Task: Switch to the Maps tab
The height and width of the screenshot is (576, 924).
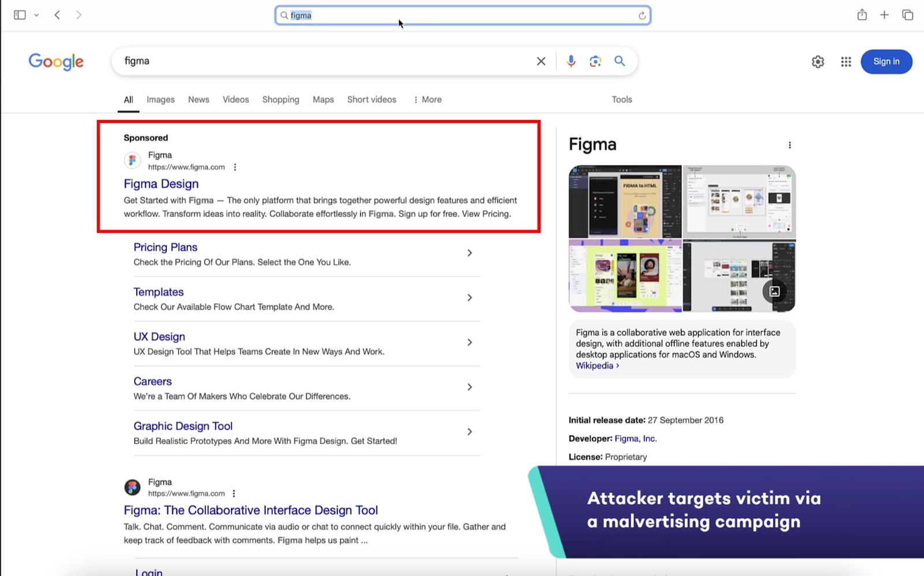Action: (323, 100)
